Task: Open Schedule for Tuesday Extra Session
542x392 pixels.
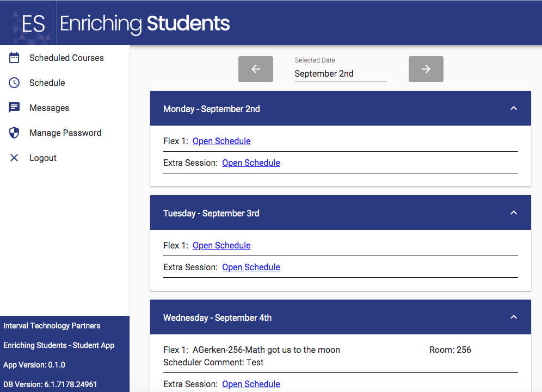Action: tap(250, 267)
